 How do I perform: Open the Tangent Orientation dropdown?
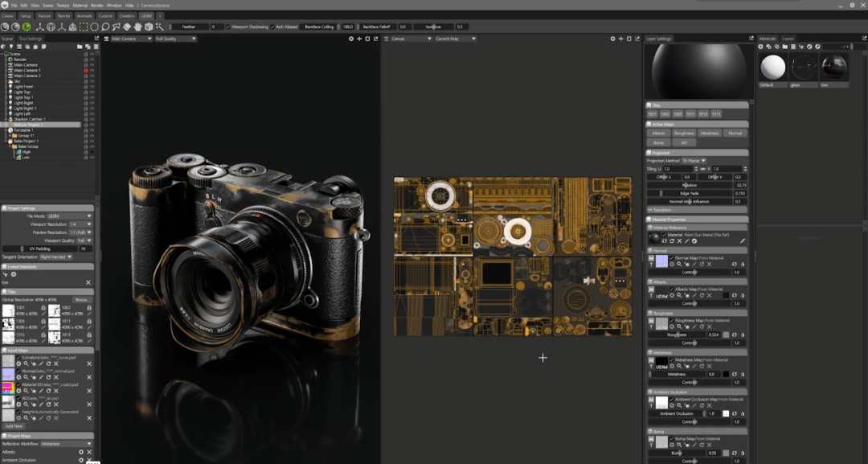point(56,257)
